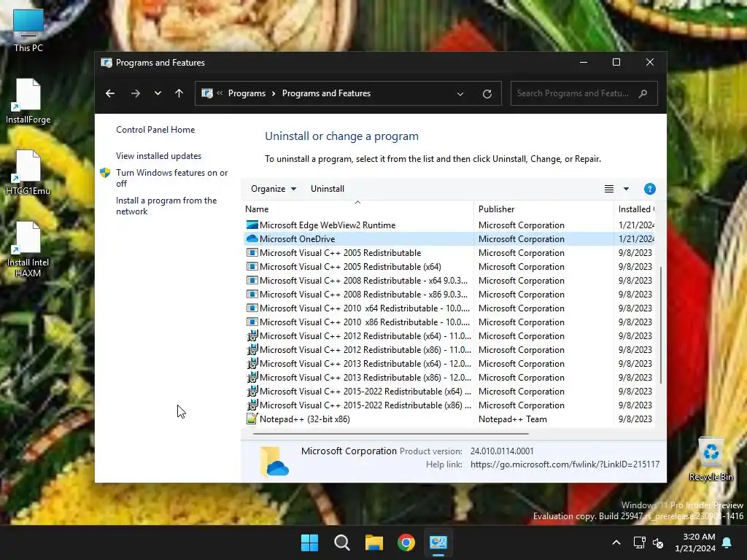Go up one level with the up arrow
The width and height of the screenshot is (747, 560).
pyautogui.click(x=179, y=93)
